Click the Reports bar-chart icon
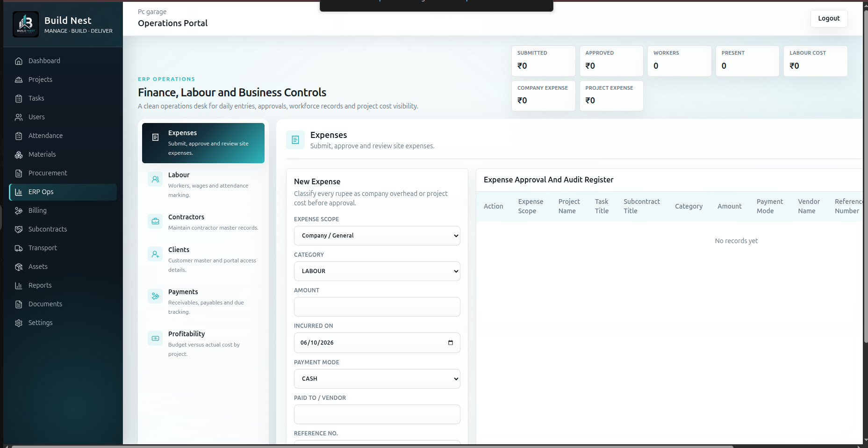Viewport: 868px width, 448px height. [19, 285]
